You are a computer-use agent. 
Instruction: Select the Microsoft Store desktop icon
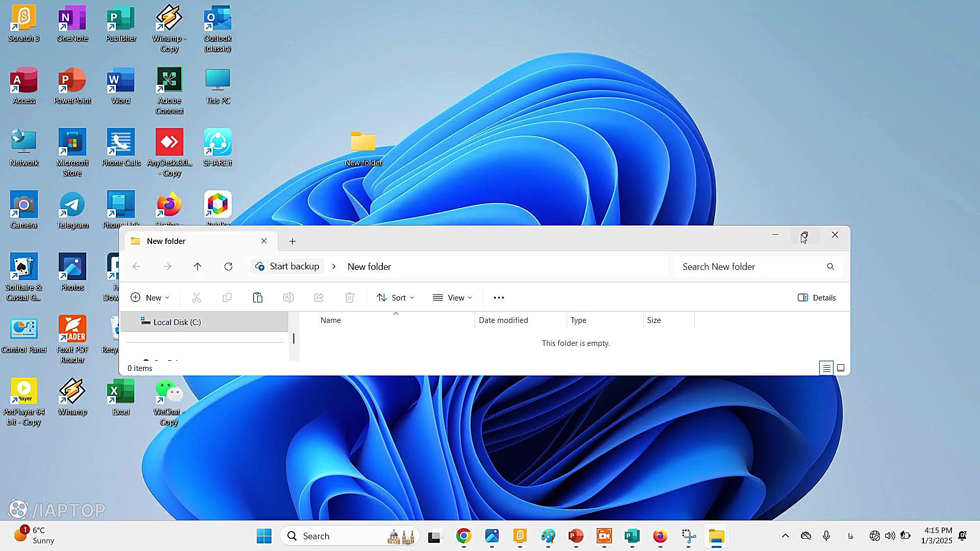(72, 153)
